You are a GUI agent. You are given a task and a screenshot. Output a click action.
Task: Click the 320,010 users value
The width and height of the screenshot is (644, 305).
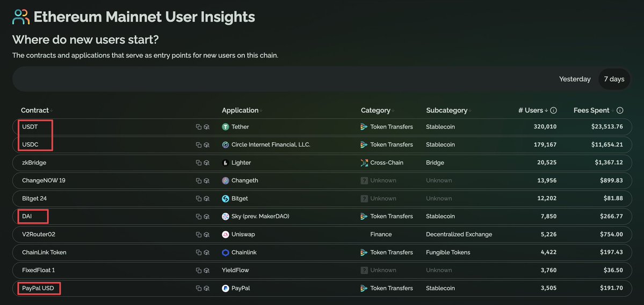pos(545,127)
